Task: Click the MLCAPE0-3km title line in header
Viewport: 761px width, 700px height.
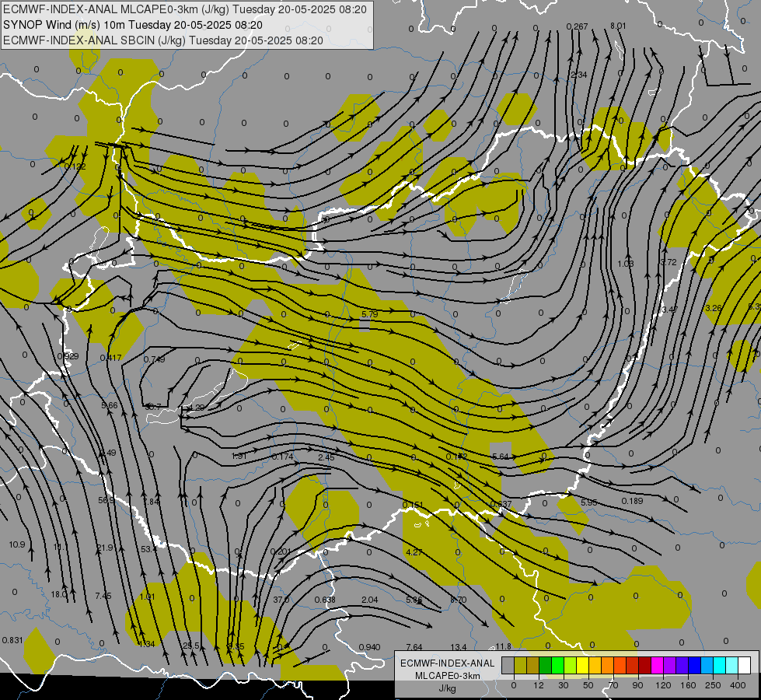Action: coord(185,9)
